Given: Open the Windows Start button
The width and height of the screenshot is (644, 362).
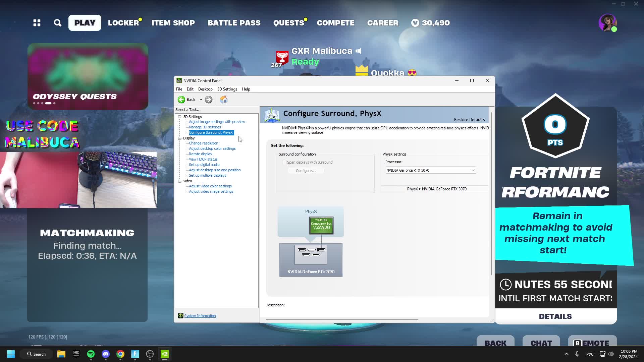Looking at the screenshot, I should [x=11, y=354].
